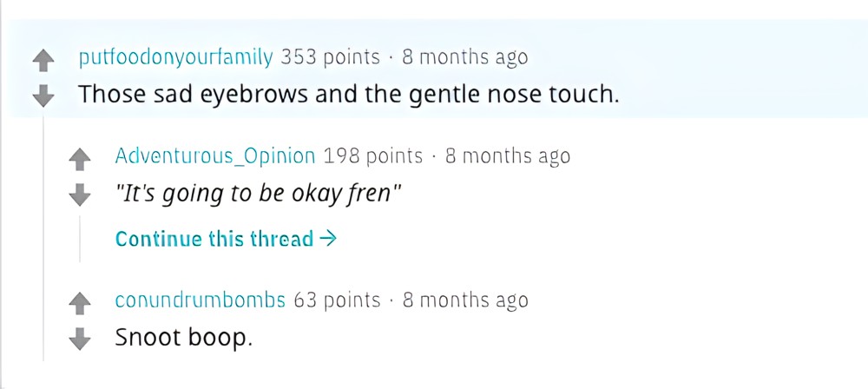Collapse Adventurous_Opinion reply thread line
The image size is (868, 389).
pyautogui.click(x=80, y=239)
